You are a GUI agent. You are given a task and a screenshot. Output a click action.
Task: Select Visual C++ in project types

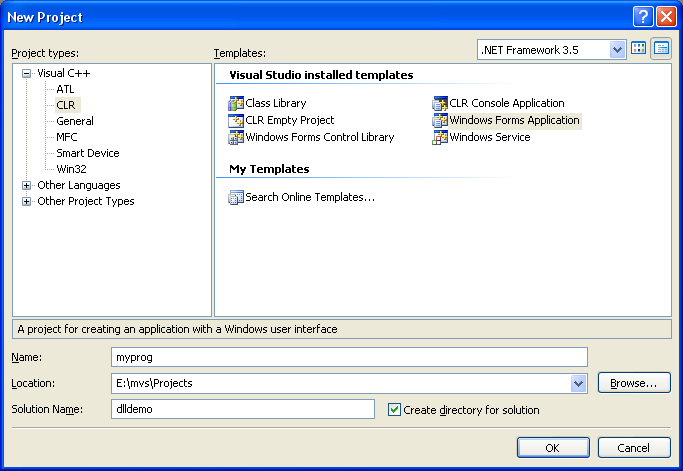click(64, 73)
